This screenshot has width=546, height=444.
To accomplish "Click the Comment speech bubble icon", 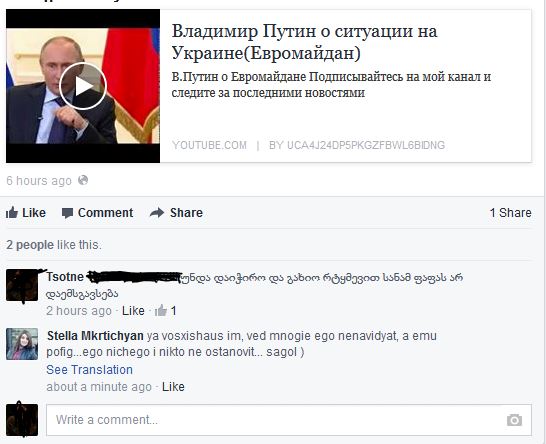I will coord(67,213).
